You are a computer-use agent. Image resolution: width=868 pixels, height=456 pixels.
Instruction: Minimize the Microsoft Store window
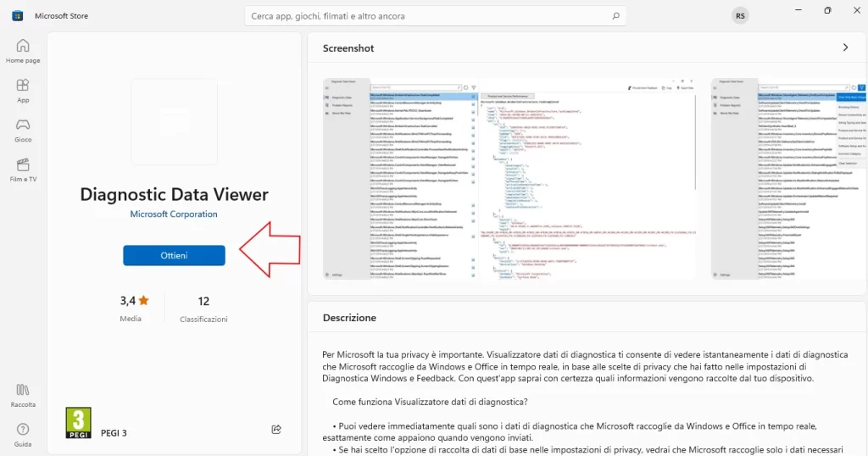click(798, 10)
